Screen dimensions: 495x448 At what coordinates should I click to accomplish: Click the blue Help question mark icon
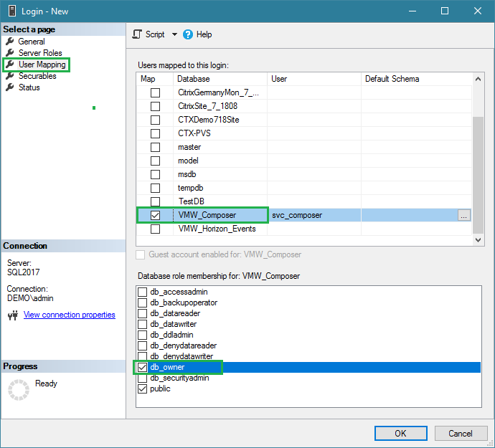[187, 34]
